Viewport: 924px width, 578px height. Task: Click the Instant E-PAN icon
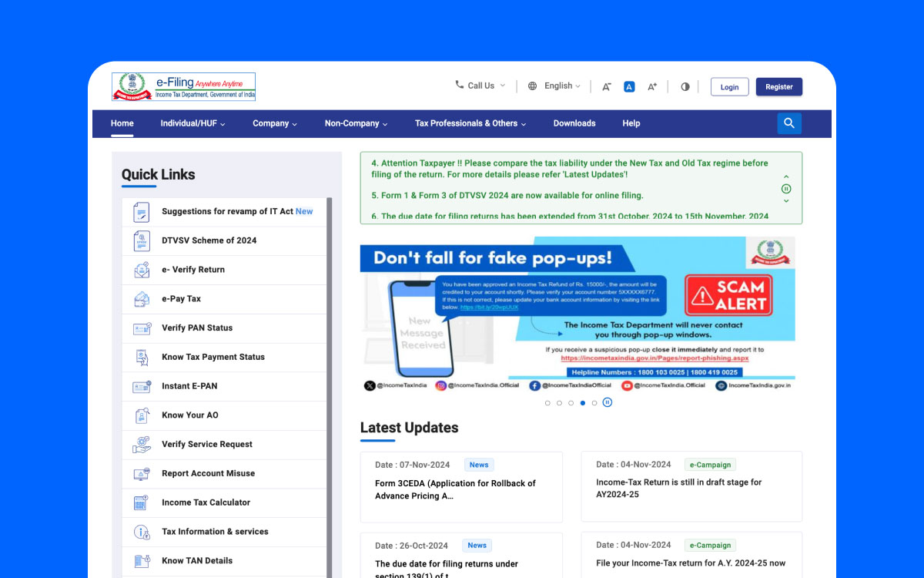[x=142, y=386]
